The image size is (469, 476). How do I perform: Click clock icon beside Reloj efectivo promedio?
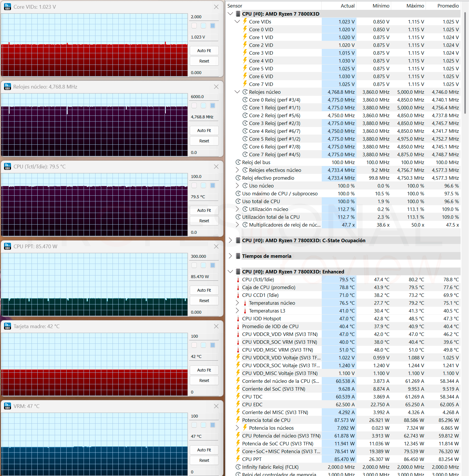[x=238, y=178]
